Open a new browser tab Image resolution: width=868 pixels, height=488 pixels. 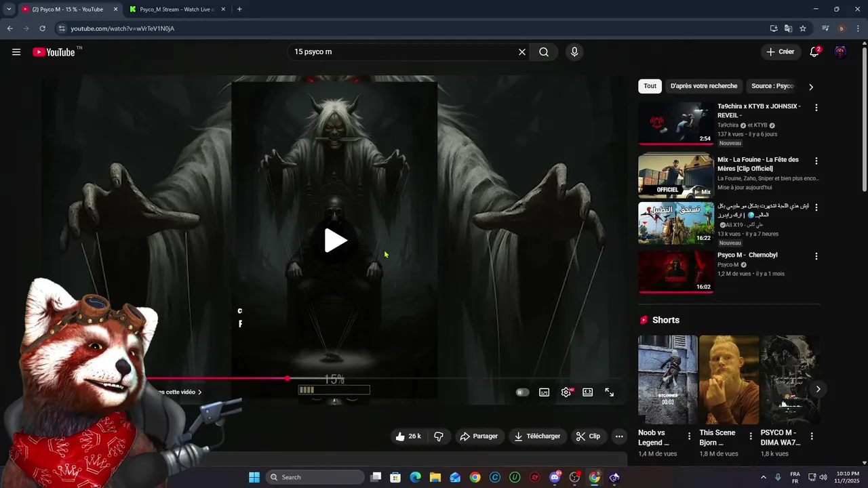click(239, 9)
